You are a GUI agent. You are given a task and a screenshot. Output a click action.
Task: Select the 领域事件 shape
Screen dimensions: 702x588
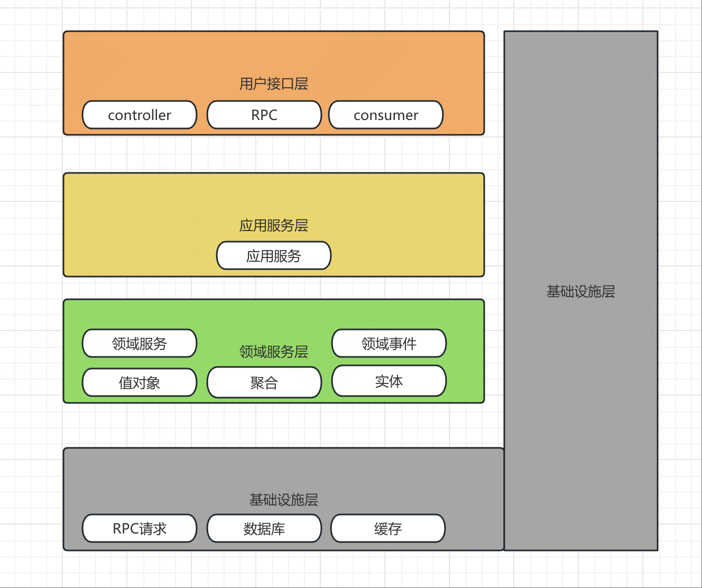click(389, 343)
